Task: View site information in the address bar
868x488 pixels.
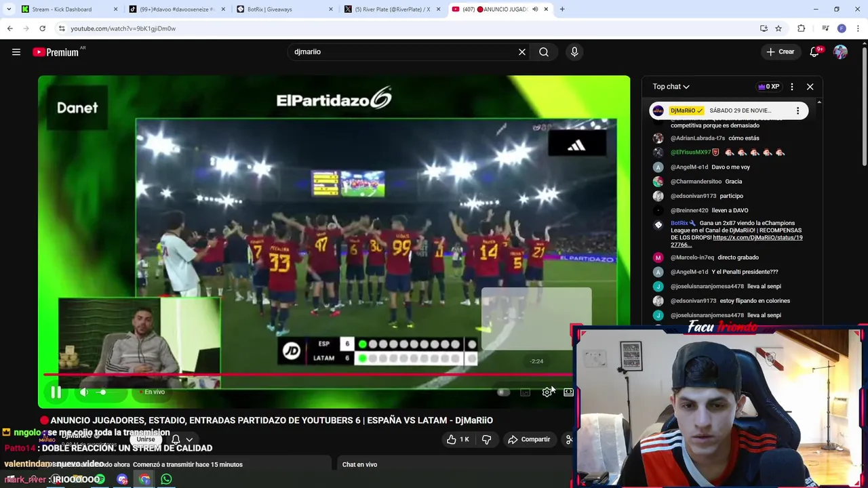Action: click(62, 28)
